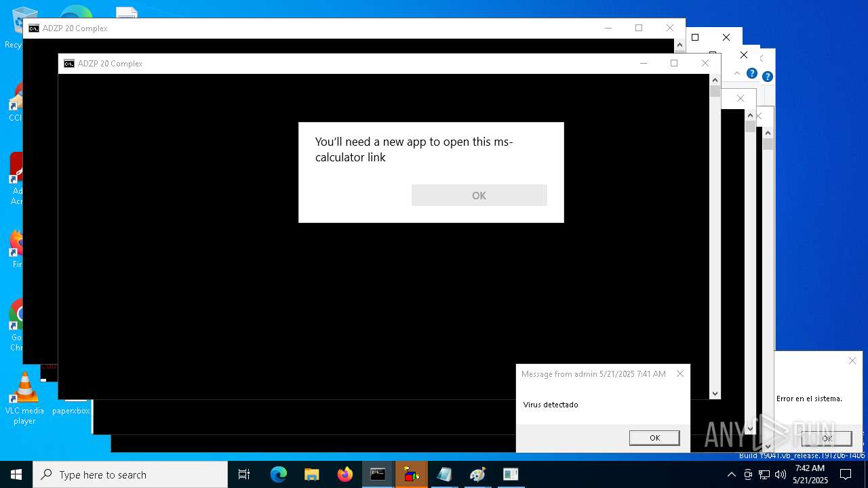This screenshot has width=868, height=488.
Task: Switch to Command Prompt taskbar button
Action: point(378,474)
